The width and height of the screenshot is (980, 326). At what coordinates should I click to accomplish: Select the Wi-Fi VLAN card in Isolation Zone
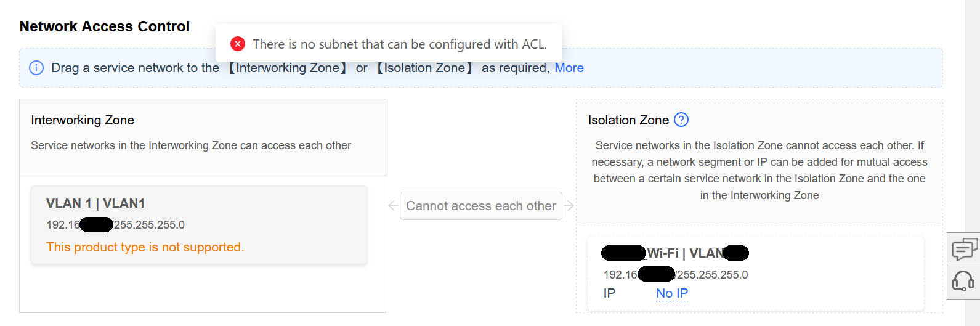(755, 273)
